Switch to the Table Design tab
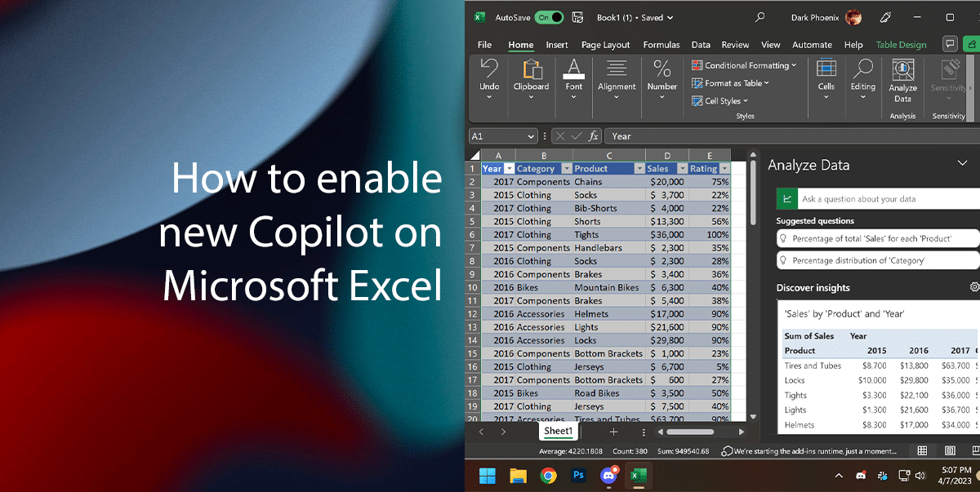The image size is (980, 492). (901, 44)
